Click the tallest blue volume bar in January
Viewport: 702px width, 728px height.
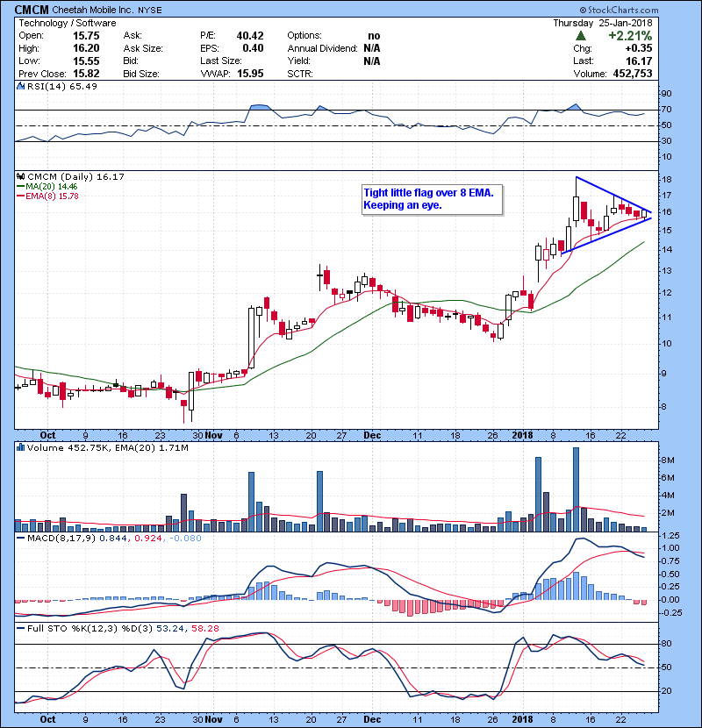[x=577, y=489]
